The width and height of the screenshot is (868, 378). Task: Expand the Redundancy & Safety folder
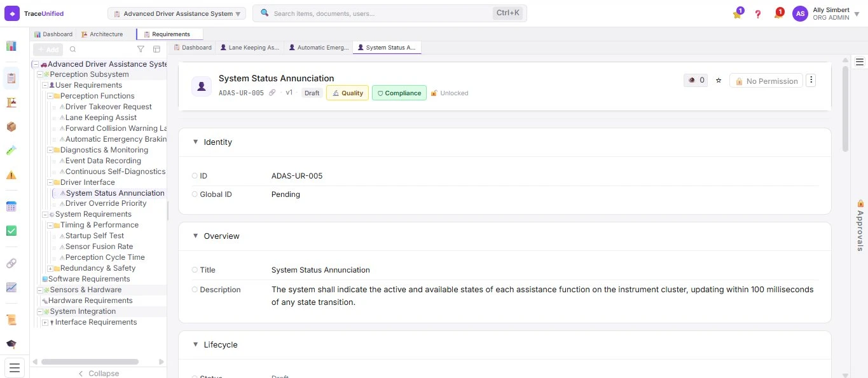(x=50, y=268)
